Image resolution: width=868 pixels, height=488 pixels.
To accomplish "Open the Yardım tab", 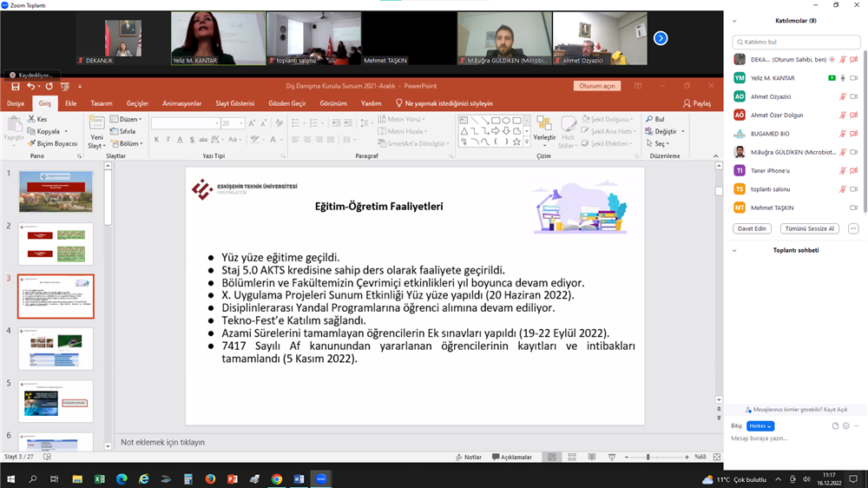I will [x=371, y=103].
